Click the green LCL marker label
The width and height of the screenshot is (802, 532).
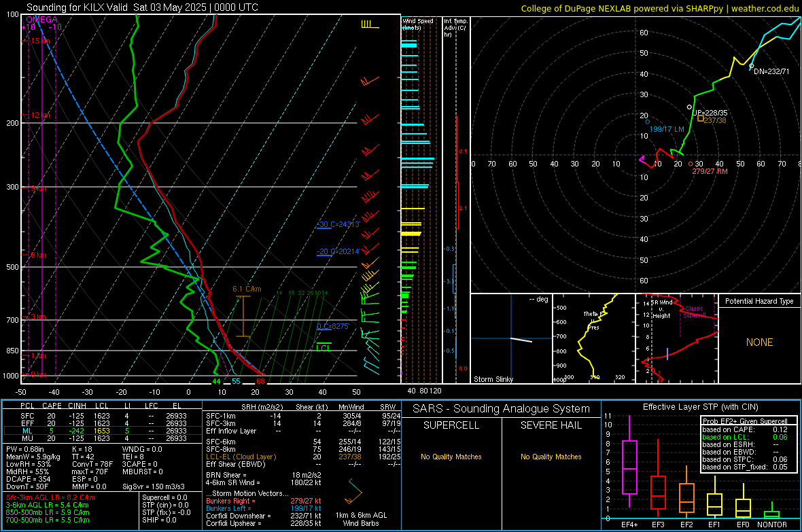pyautogui.click(x=324, y=348)
